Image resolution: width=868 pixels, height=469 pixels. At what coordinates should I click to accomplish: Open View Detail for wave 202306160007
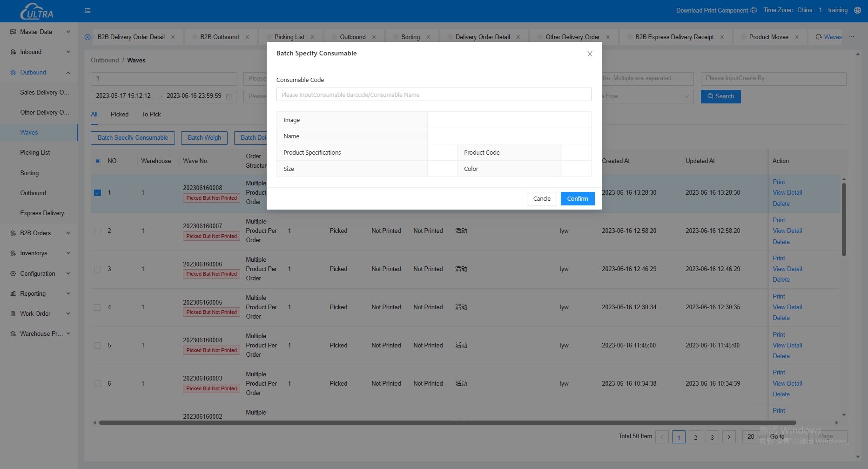[x=787, y=231]
